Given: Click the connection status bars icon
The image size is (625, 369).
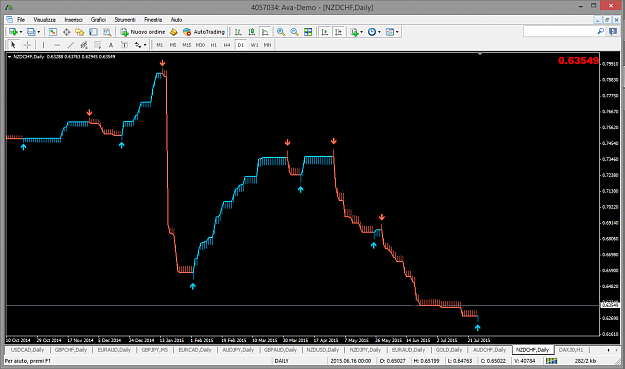Looking at the screenshot, I should [552, 361].
